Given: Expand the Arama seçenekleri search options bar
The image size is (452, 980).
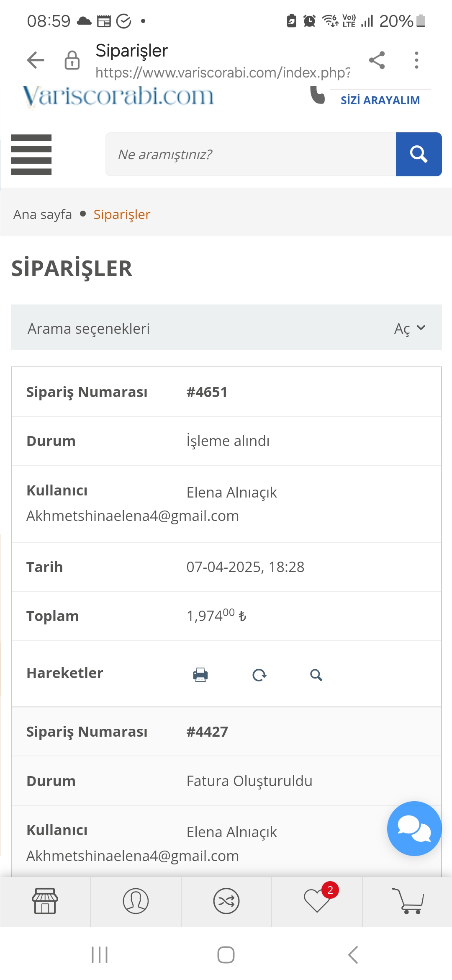Looking at the screenshot, I should (x=226, y=328).
